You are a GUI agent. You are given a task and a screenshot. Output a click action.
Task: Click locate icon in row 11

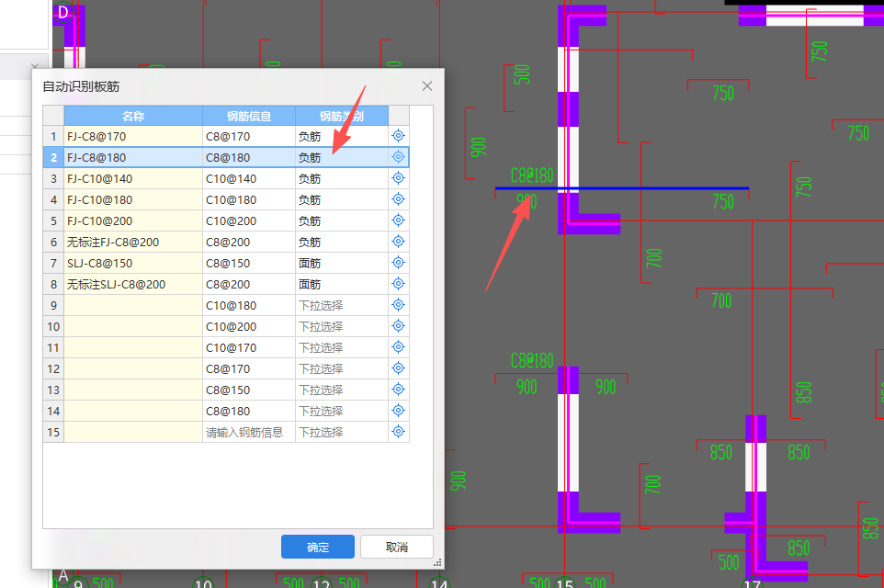click(398, 347)
